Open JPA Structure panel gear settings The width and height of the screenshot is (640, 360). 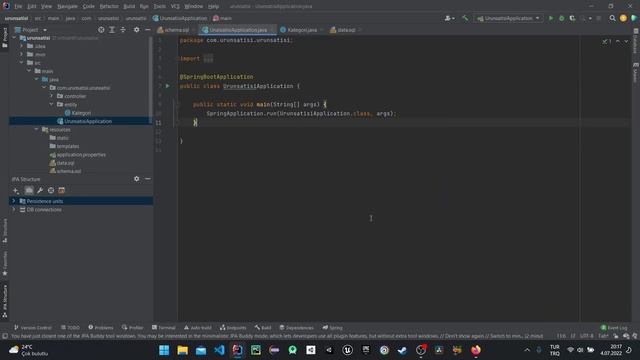coord(136,179)
